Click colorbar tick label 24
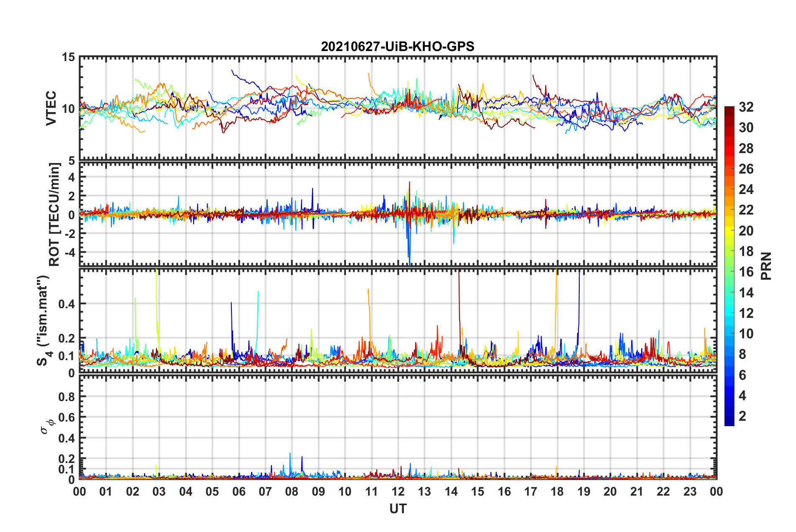The image size is (796, 532). tap(746, 189)
